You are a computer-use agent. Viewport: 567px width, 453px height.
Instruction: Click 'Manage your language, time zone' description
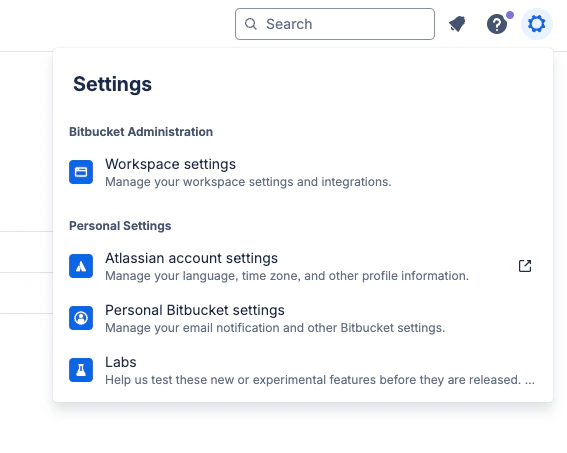pos(287,276)
